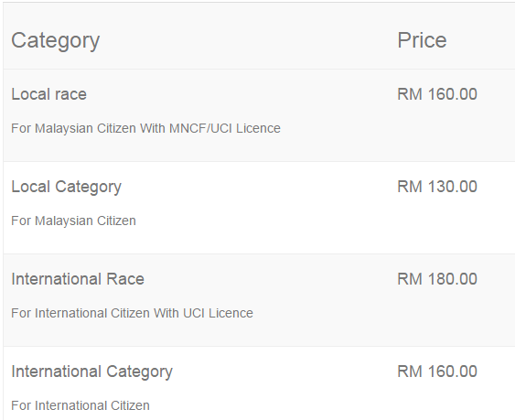Click the RM 180.00 price

437,279
